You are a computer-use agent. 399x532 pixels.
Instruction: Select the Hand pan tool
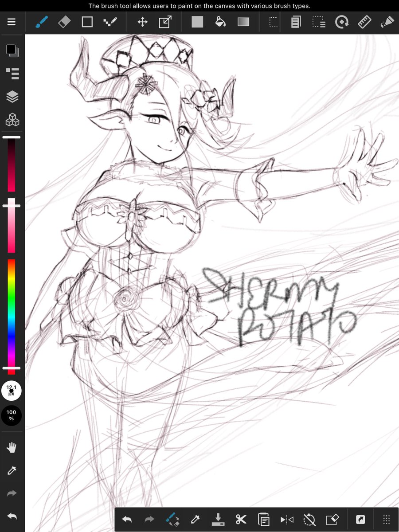click(x=12, y=448)
